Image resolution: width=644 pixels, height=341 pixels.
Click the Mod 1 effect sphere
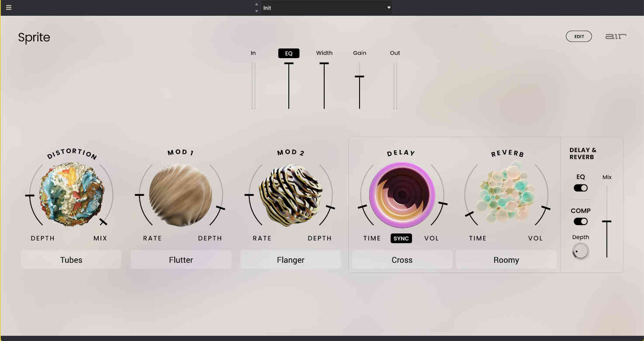click(x=180, y=195)
